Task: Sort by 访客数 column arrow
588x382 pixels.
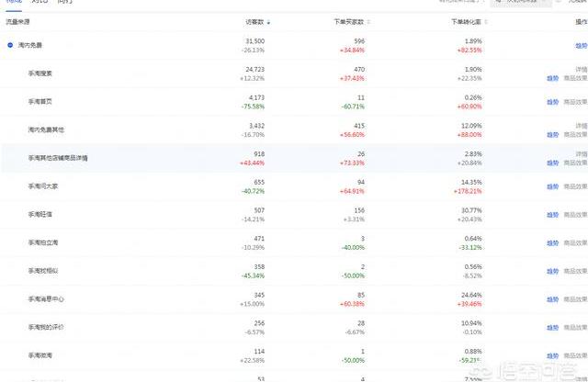Action: (x=268, y=23)
